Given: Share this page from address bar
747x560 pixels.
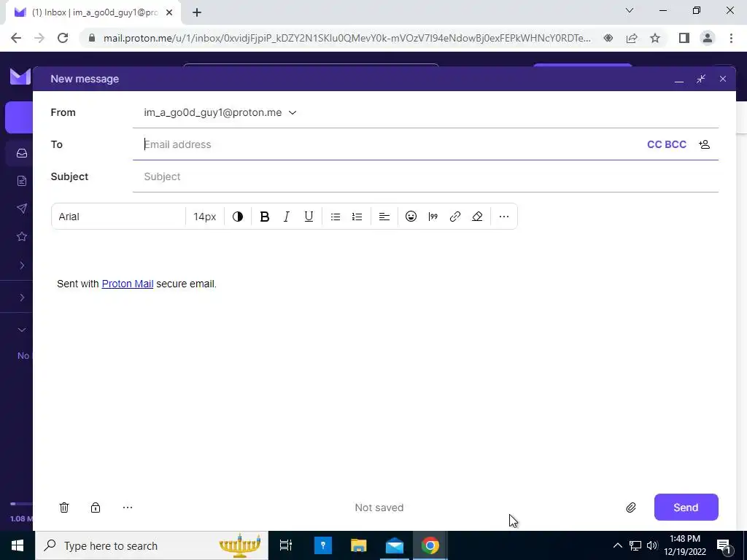Looking at the screenshot, I should point(632,38).
